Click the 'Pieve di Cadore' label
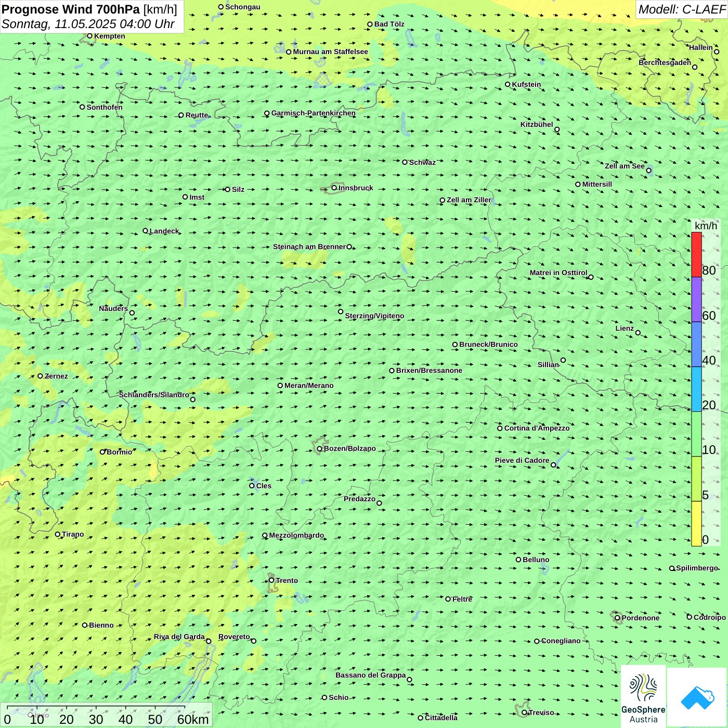The height and width of the screenshot is (728, 728). click(522, 460)
